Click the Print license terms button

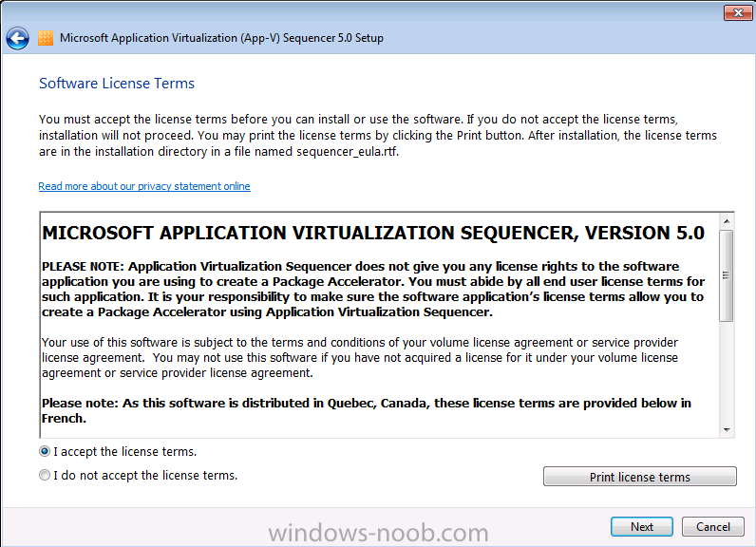coord(640,477)
